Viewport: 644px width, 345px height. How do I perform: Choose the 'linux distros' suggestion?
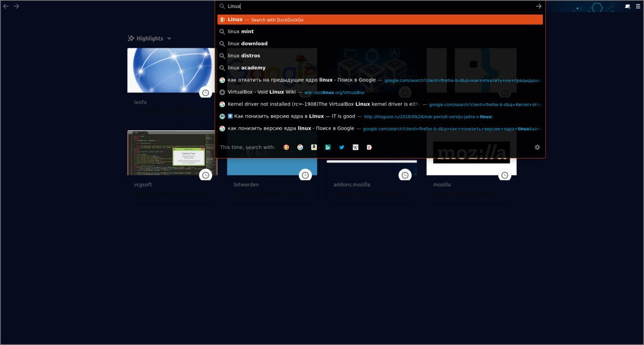pos(380,56)
